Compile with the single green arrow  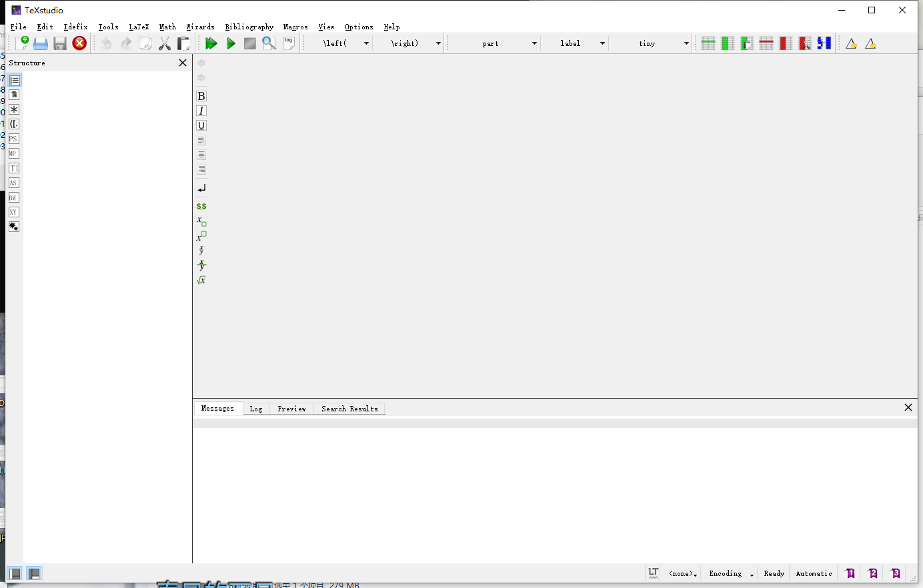pyautogui.click(x=231, y=43)
